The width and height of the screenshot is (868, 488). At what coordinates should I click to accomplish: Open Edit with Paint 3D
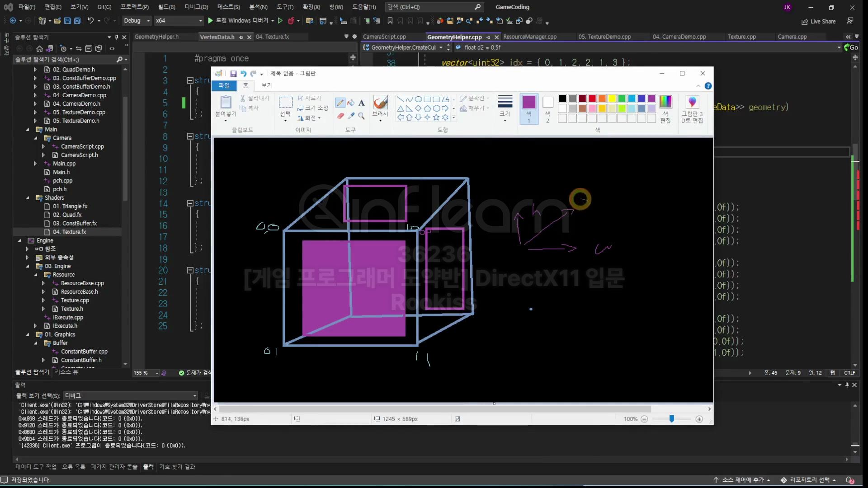click(x=692, y=108)
